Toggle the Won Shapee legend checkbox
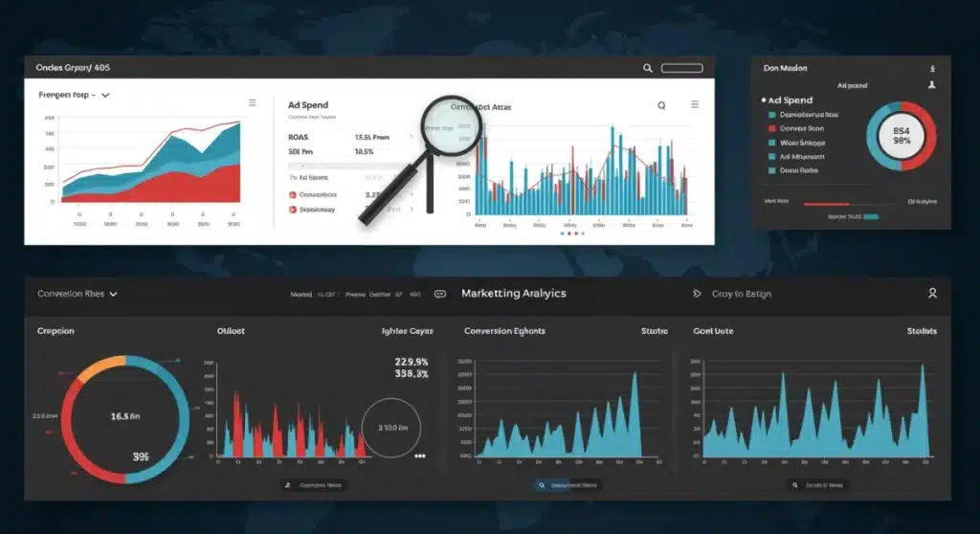Screen dimensions: 980x534 772,143
